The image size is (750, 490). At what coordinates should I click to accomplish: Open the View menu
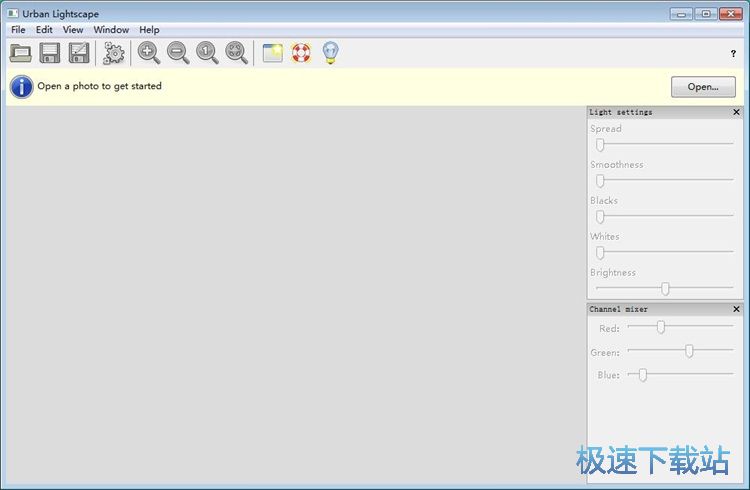click(73, 30)
